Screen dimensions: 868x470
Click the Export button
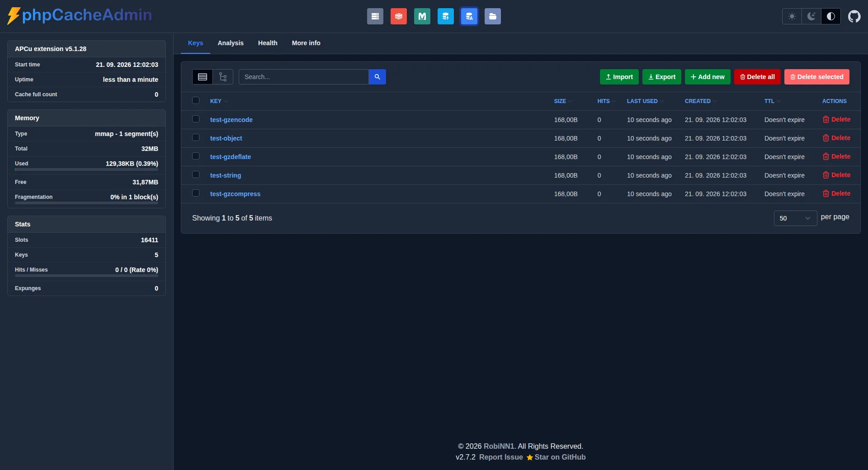662,77
